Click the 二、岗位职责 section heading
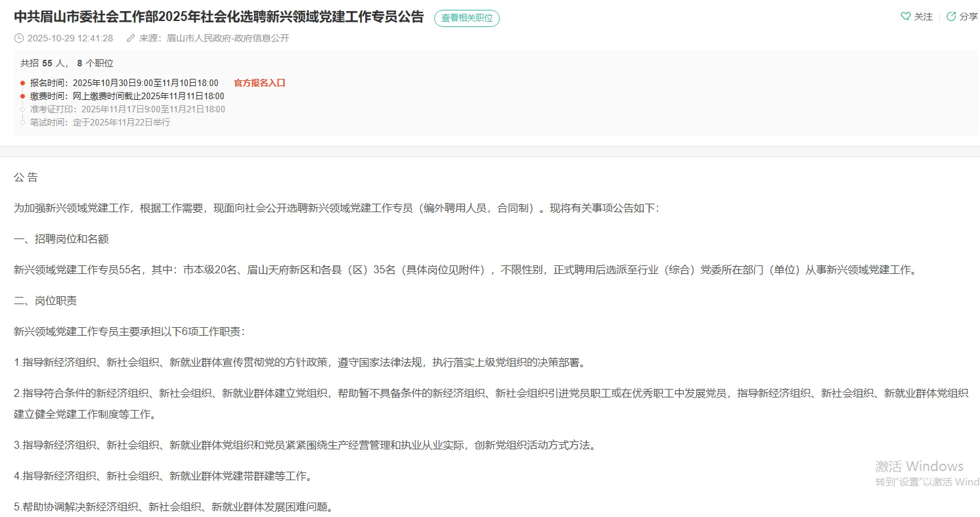This screenshot has width=980, height=517. pos(45,300)
